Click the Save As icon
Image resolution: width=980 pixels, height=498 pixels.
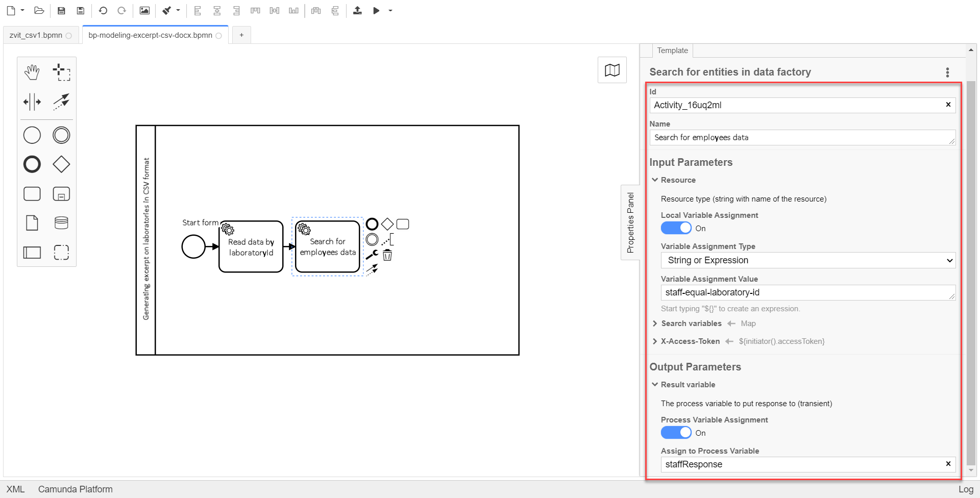click(x=80, y=10)
